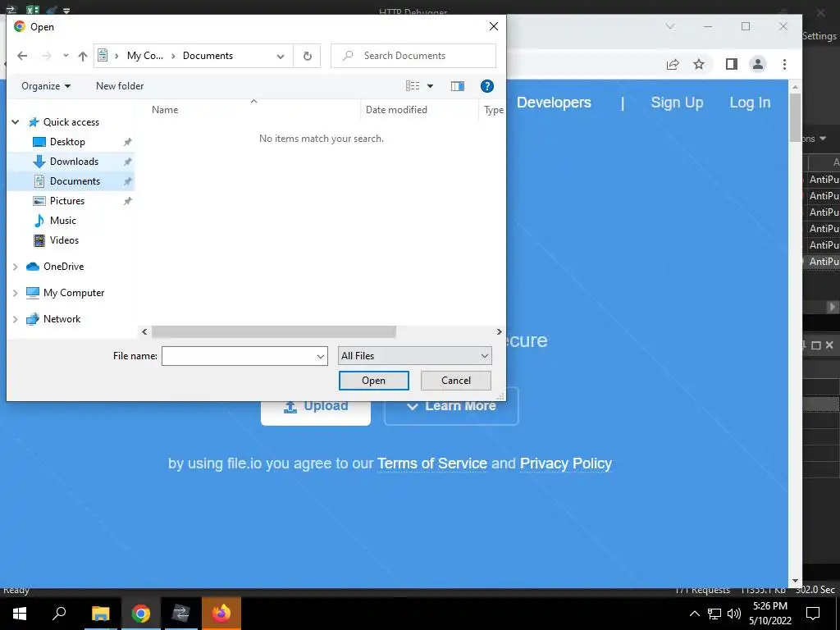Toggle the preview pane icon
This screenshot has height=630, width=840.
pos(458,86)
